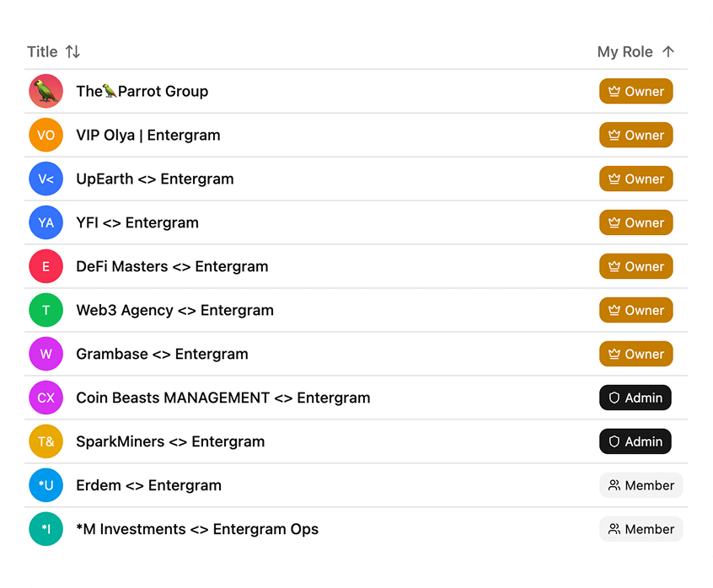Sort by My Role column header

[625, 51]
